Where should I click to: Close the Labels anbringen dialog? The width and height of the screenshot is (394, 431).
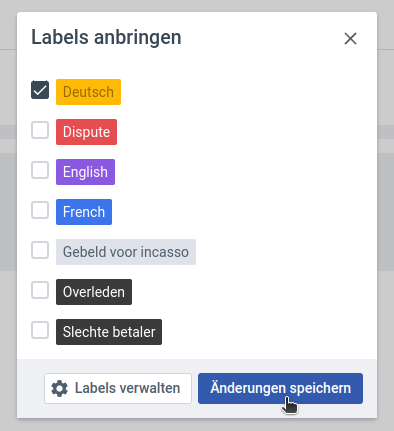(x=350, y=39)
